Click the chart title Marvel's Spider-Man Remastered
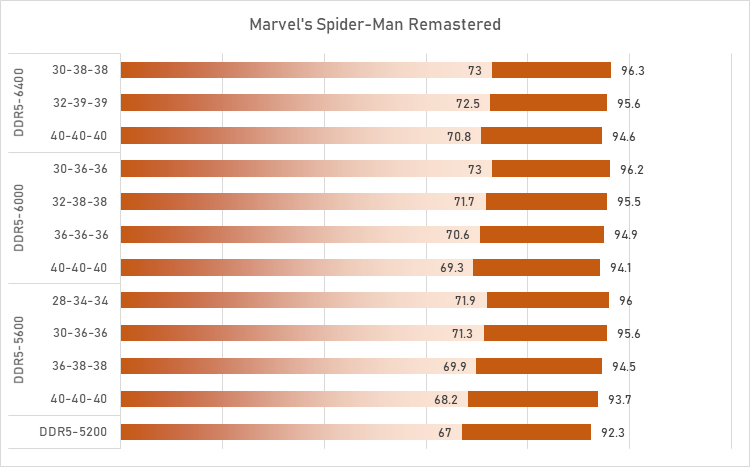This screenshot has width=750, height=467. [x=374, y=23]
